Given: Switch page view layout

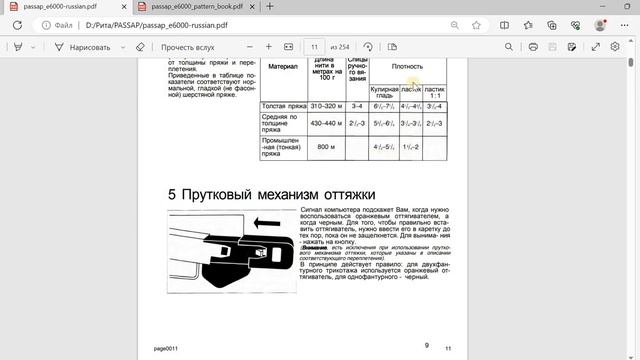Looking at the screenshot, I should (392, 47).
